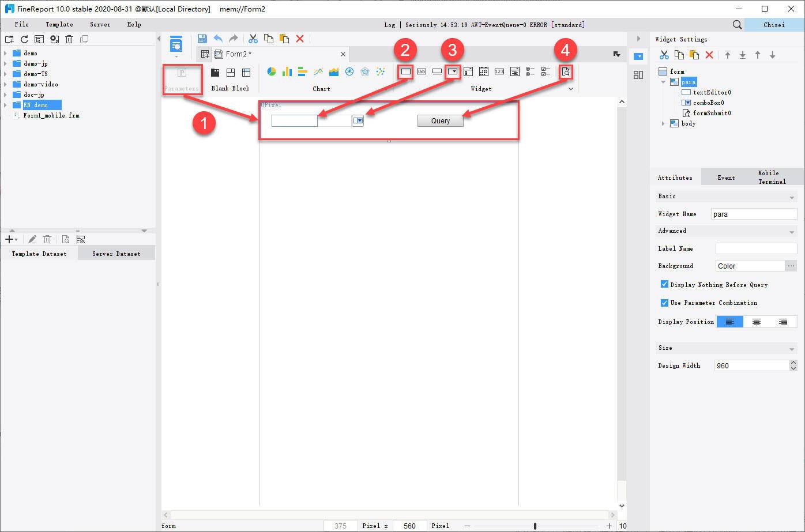The image size is (805, 532).
Task: Pick the radar chart icon
Action: pos(365,71)
